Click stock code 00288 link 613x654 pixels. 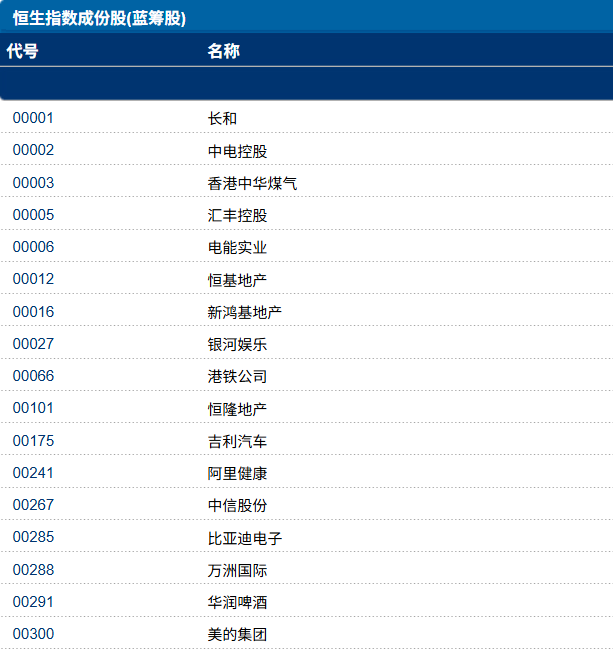pyautogui.click(x=33, y=570)
